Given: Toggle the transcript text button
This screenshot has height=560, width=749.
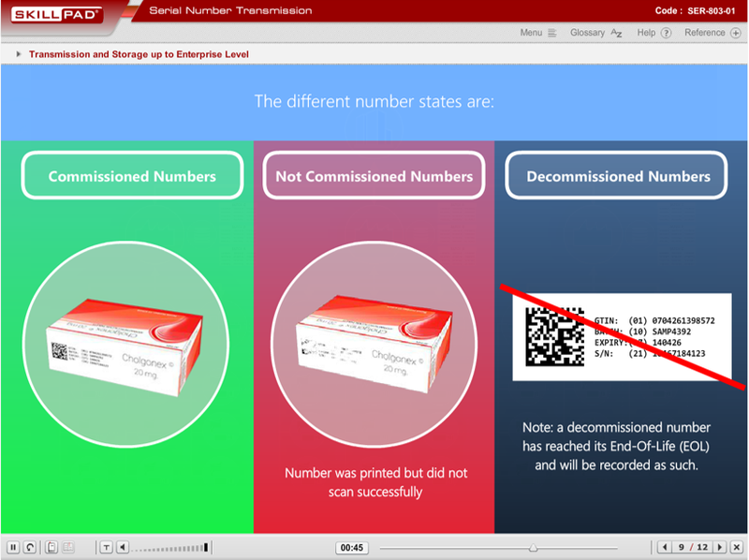Looking at the screenshot, I should coord(106,547).
